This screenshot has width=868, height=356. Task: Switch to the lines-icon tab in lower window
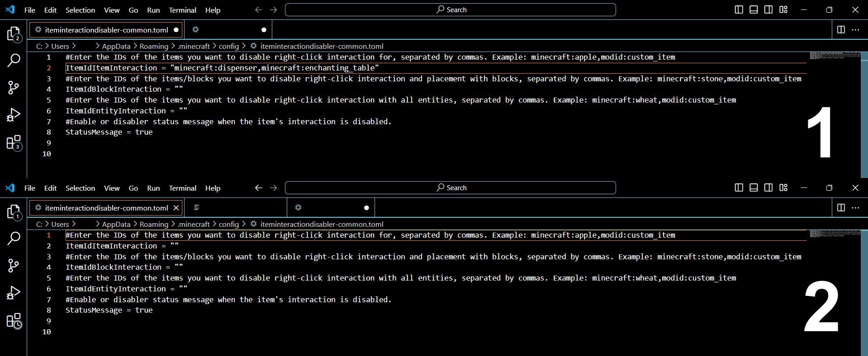(236, 208)
